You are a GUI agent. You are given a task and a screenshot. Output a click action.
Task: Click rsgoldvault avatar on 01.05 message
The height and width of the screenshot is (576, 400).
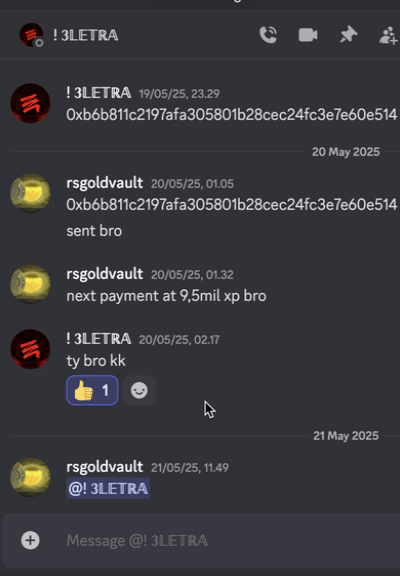tap(30, 194)
